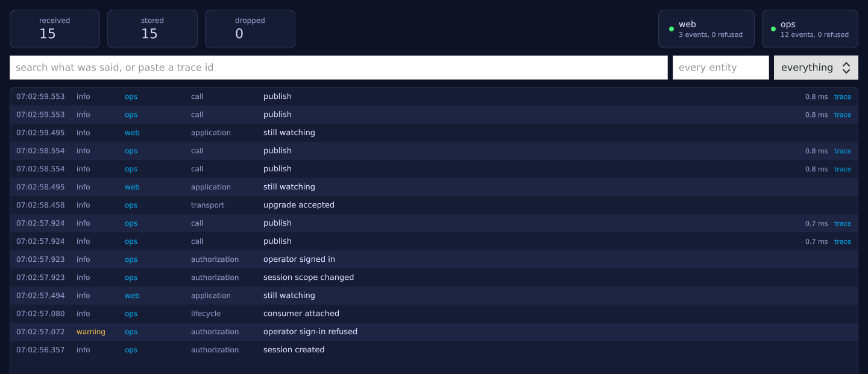Select the ops entity card
The height and width of the screenshot is (374, 868).
[810, 29]
